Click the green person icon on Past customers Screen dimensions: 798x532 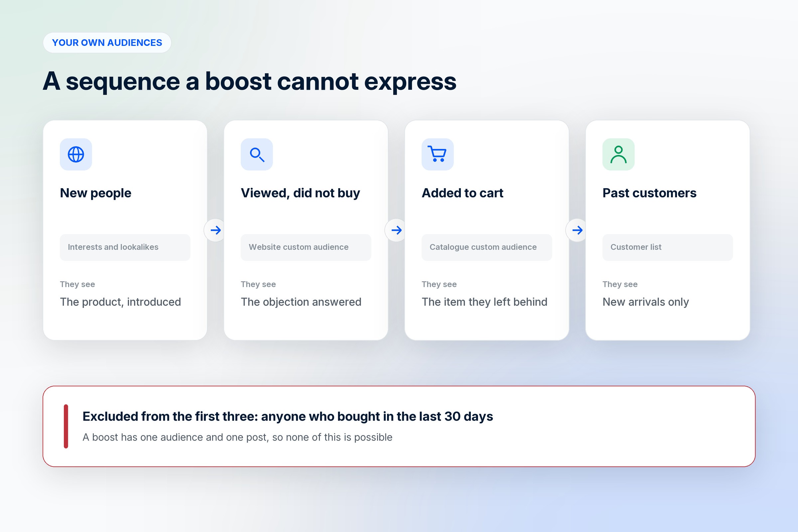coord(618,154)
